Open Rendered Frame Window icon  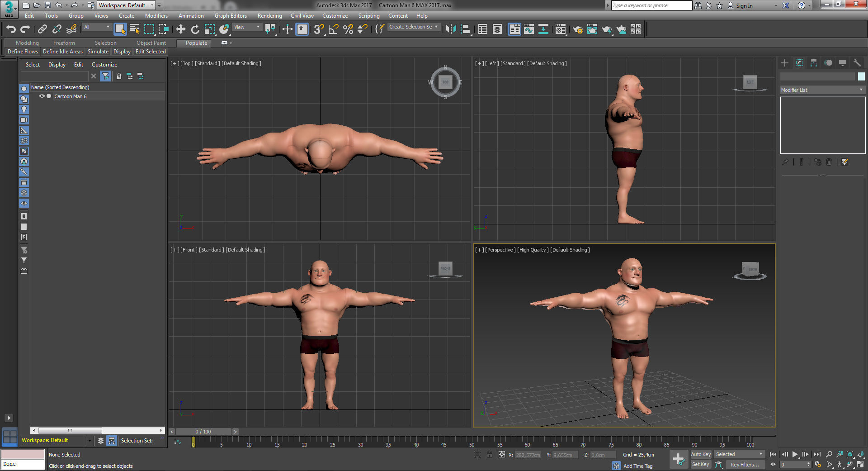pos(592,29)
